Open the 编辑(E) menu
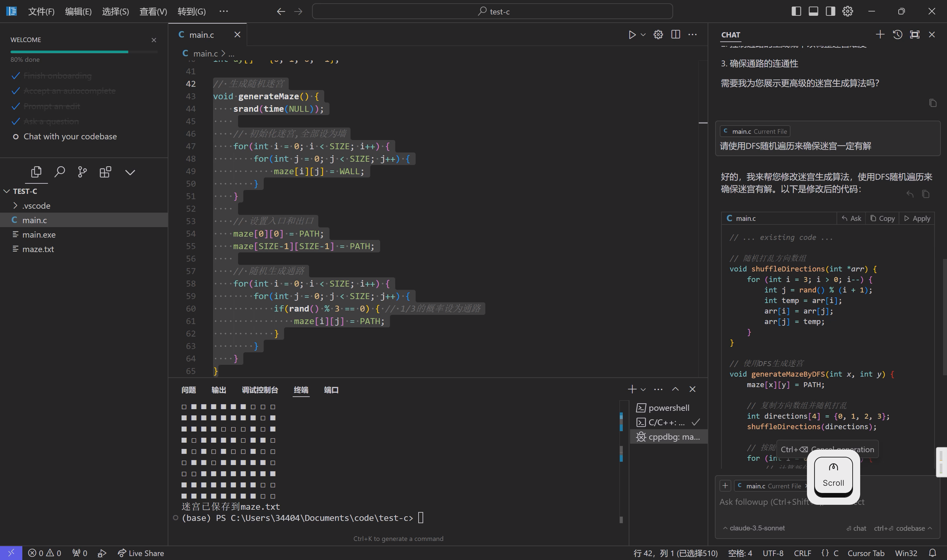Screen dimensions: 947x560 coord(78,11)
